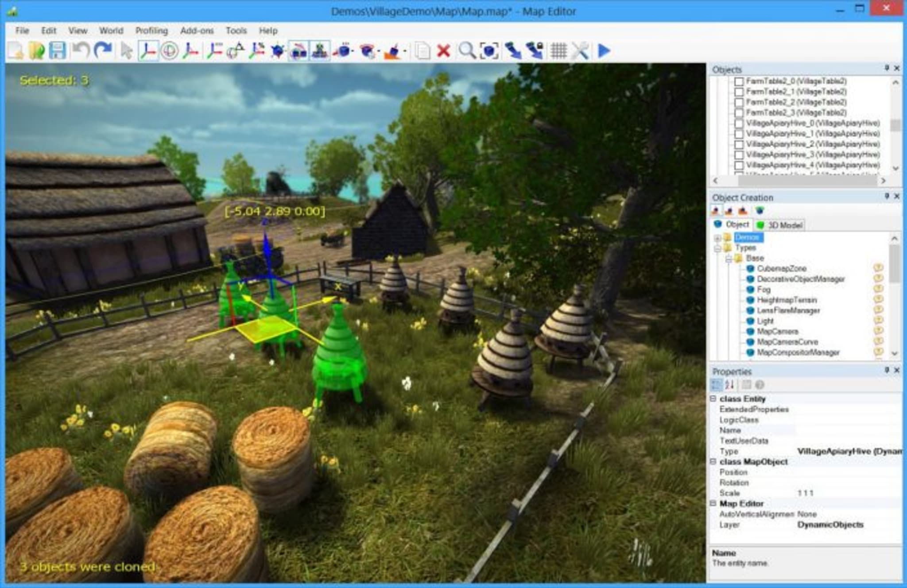Switch to the Object tab
Viewport: 907px width, 588px height.
732,224
